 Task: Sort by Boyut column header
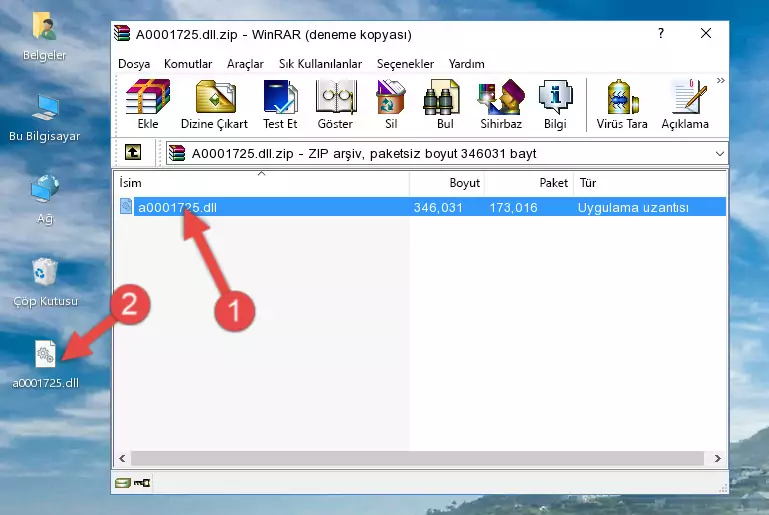coord(447,183)
